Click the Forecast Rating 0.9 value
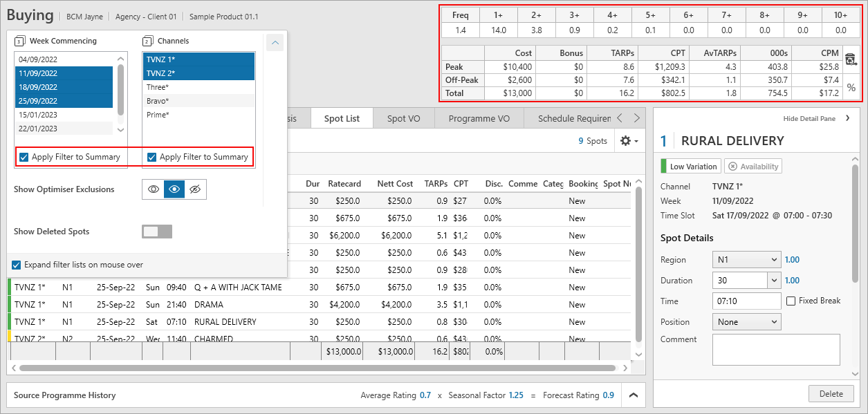 608,395
